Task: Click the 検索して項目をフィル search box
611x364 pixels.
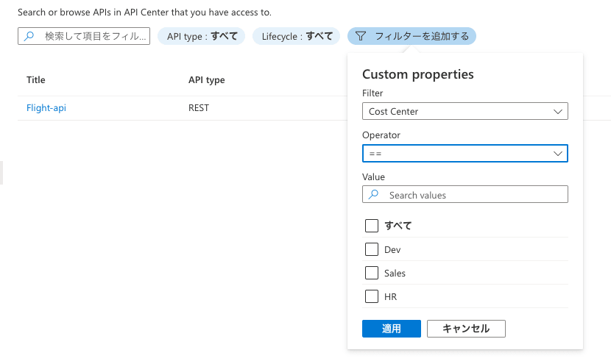Action: [x=84, y=36]
